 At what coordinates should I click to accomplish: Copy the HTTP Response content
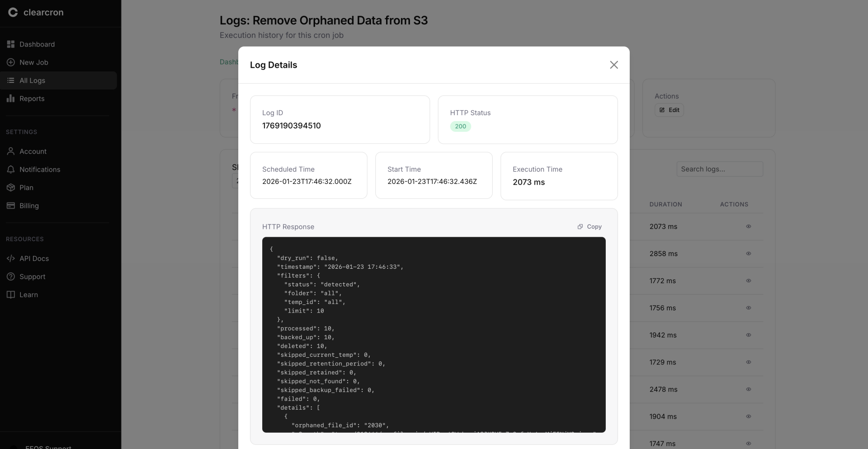(x=590, y=227)
